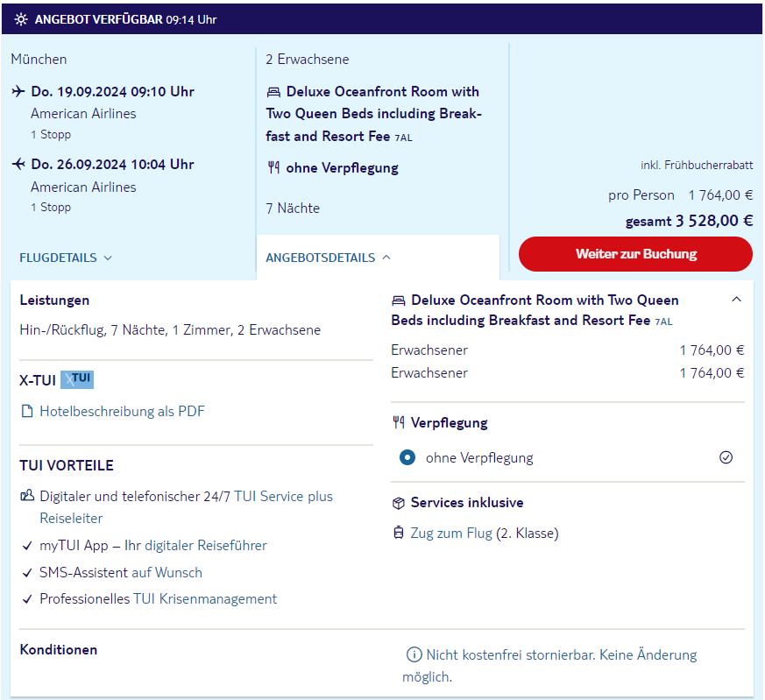Click Weiter zur Buchung button
765x700 pixels.
pos(635,254)
